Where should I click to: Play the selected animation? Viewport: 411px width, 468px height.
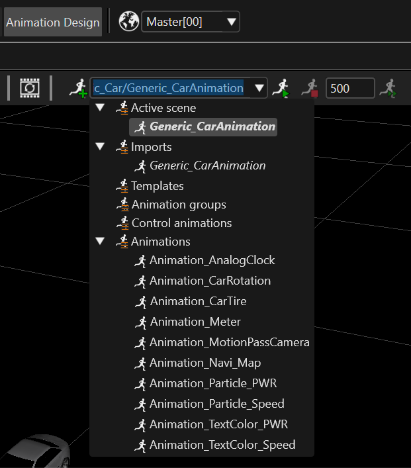click(x=281, y=88)
